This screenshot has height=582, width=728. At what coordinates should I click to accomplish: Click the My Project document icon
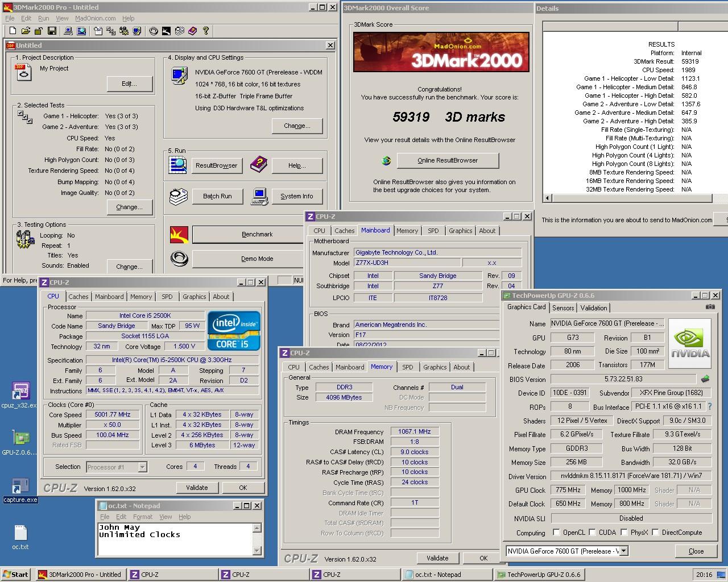tap(23, 72)
